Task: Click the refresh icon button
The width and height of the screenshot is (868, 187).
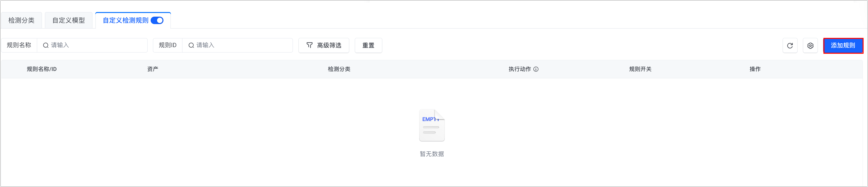Action: [790, 46]
